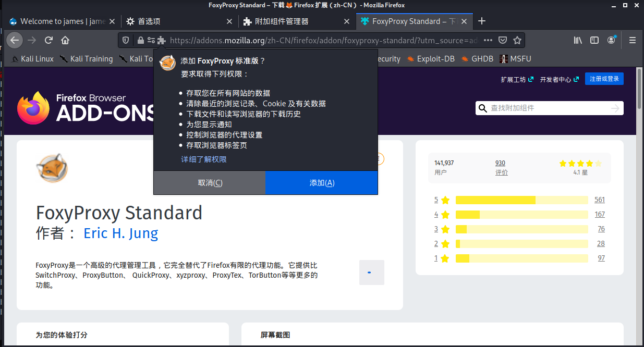
Task: Open the 97 one-star reviews count
Action: tap(601, 258)
